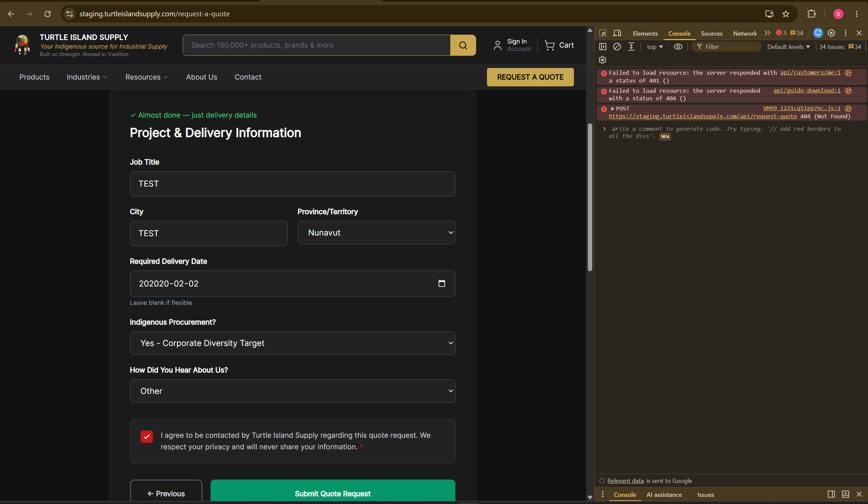Screen dimensions: 868x504
Task: Toggle the live expression eye icon
Action: (x=678, y=47)
